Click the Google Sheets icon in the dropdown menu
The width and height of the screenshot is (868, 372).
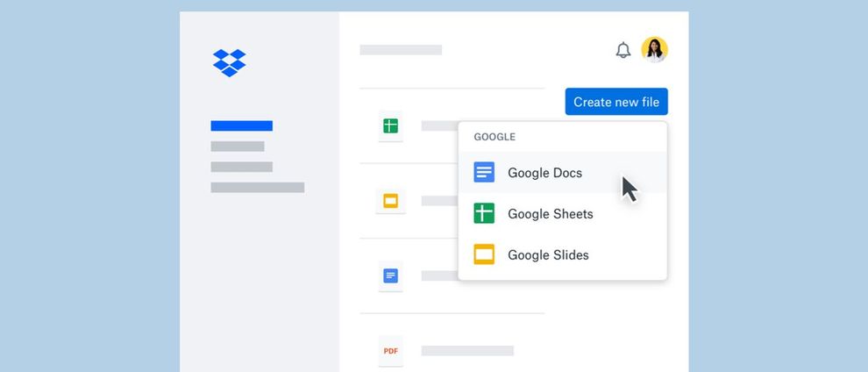(484, 214)
